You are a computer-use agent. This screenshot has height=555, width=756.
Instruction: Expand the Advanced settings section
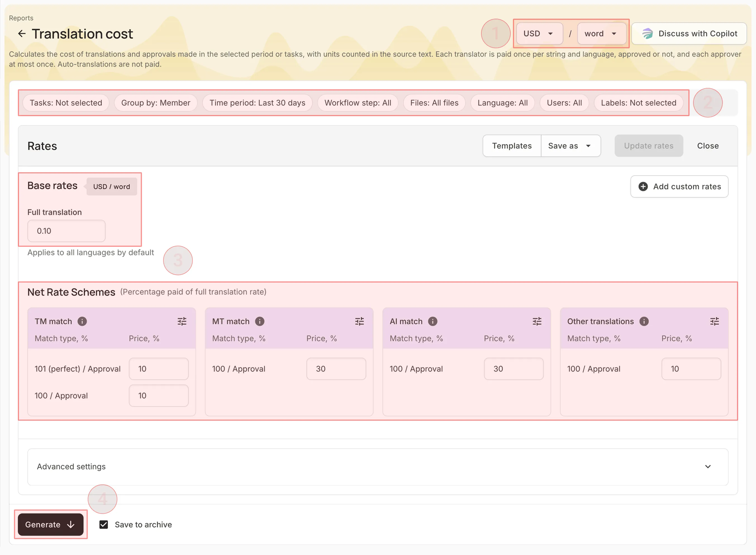pos(378,467)
